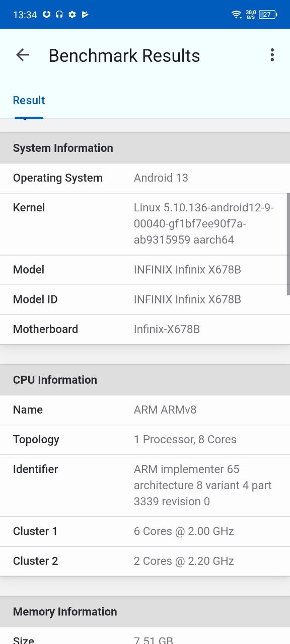Tap the play store notification icon
Screen dimensions: 290x644
(85, 15)
